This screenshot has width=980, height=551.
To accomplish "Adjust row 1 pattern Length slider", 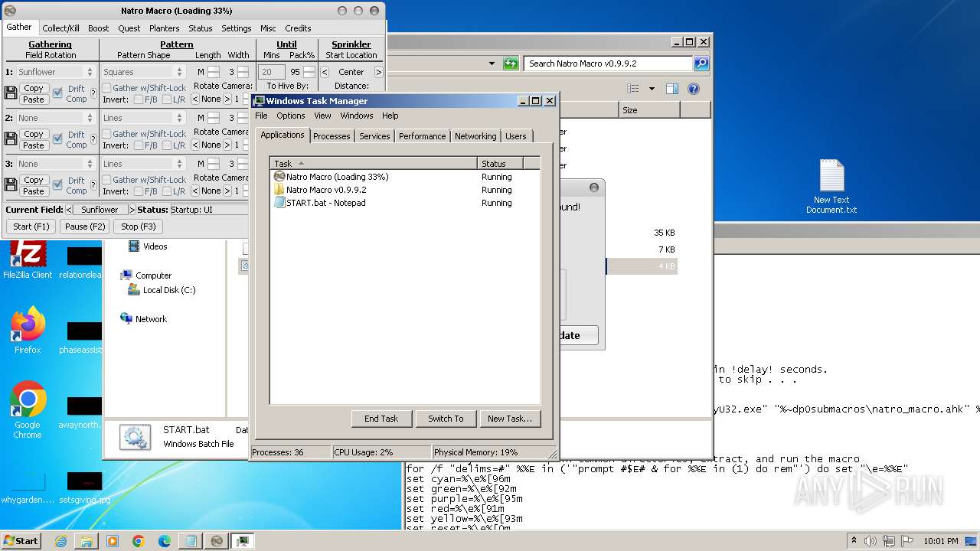I will click(214, 72).
